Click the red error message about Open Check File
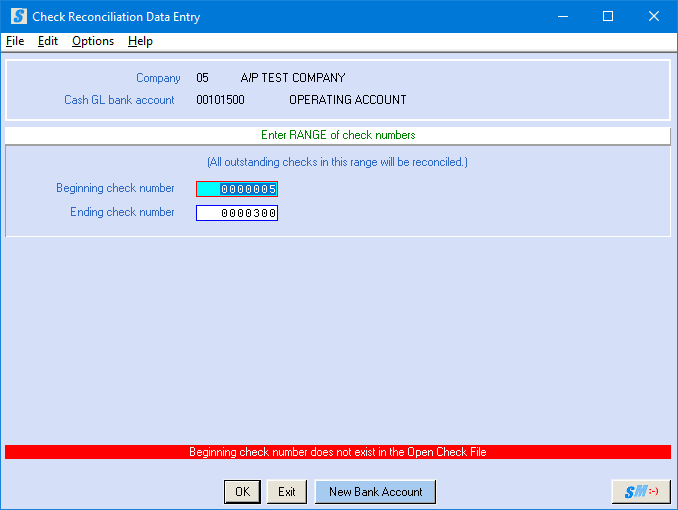The height and width of the screenshot is (510, 678). point(338,452)
